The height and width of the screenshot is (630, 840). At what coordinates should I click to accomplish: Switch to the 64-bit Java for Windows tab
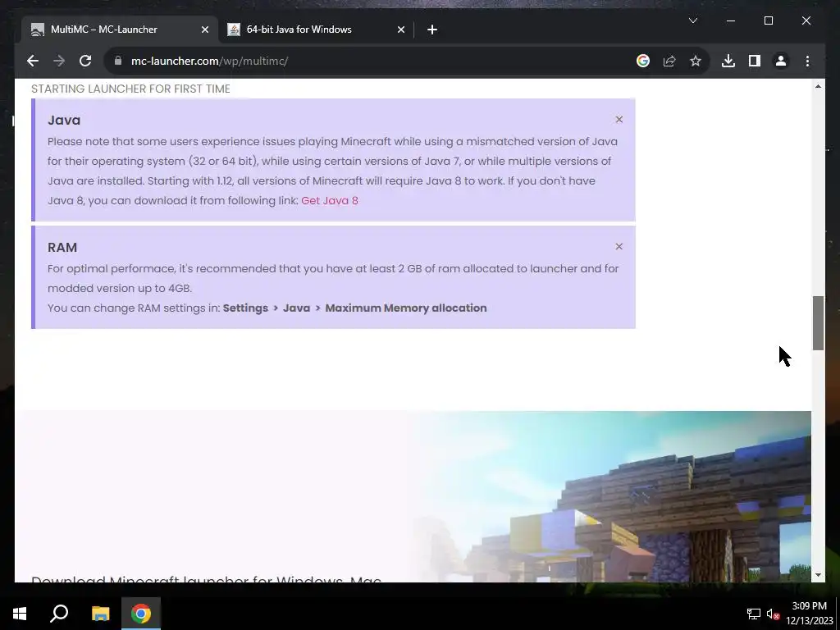[316, 30]
